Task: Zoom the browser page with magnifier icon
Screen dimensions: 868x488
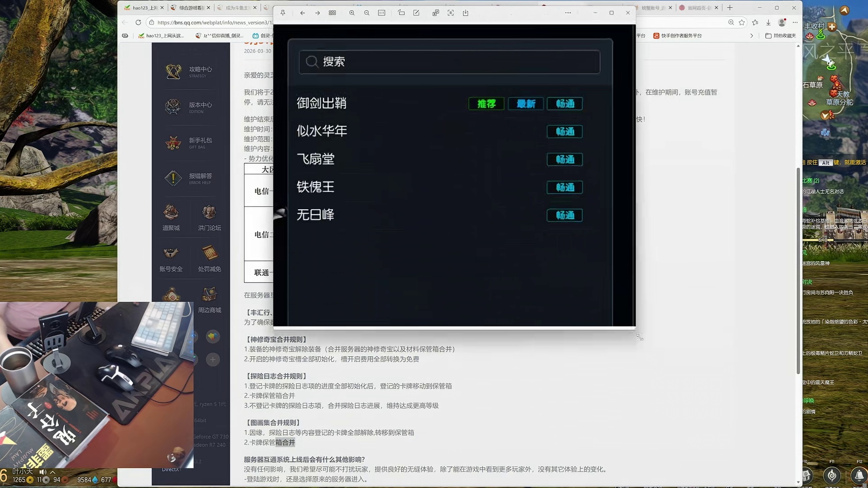Action: [x=731, y=23]
